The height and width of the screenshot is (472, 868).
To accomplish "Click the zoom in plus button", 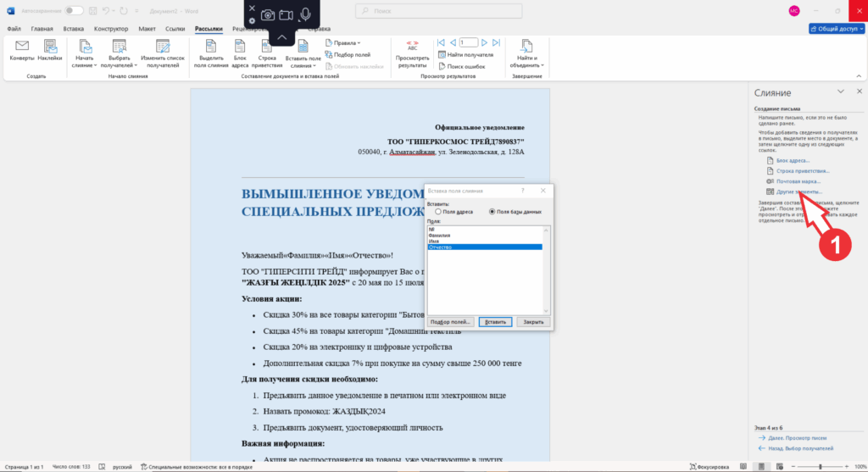I will 847,467.
